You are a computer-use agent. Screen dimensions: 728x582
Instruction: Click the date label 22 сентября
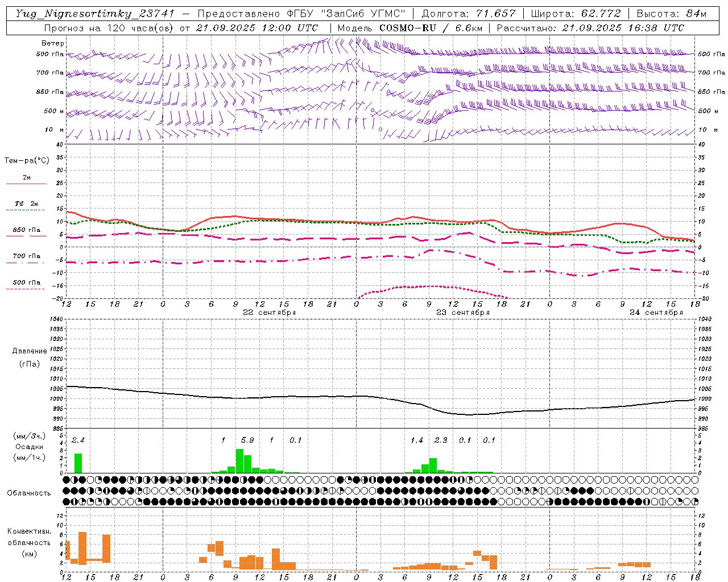click(x=269, y=313)
